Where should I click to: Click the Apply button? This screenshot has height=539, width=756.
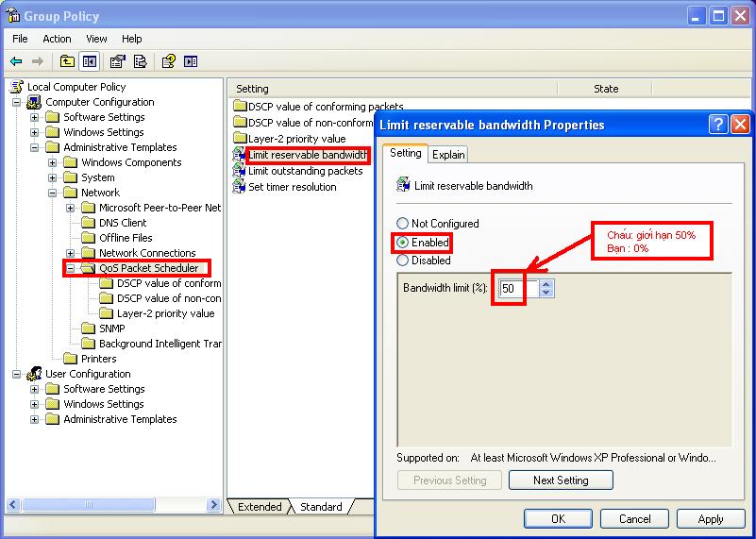click(711, 519)
